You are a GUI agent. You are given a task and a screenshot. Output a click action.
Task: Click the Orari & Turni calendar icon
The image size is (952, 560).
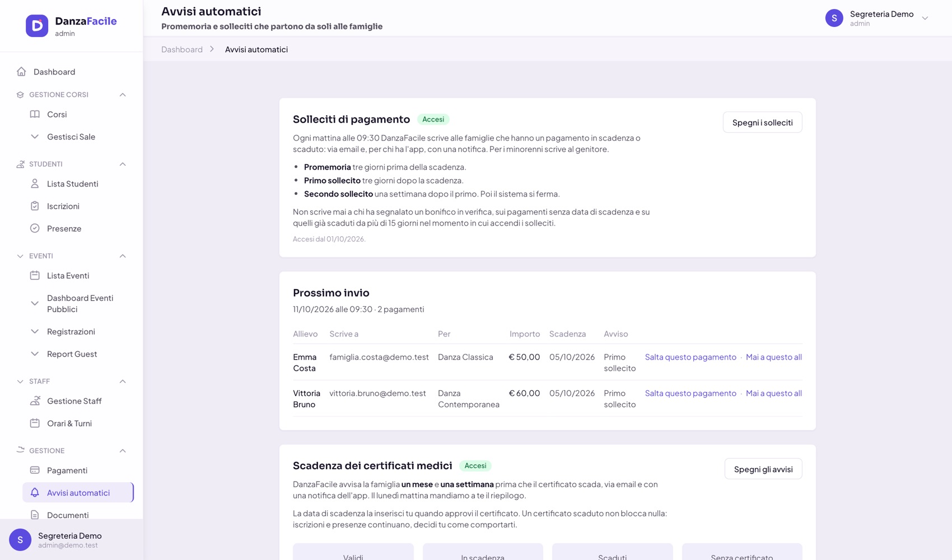[x=35, y=423]
